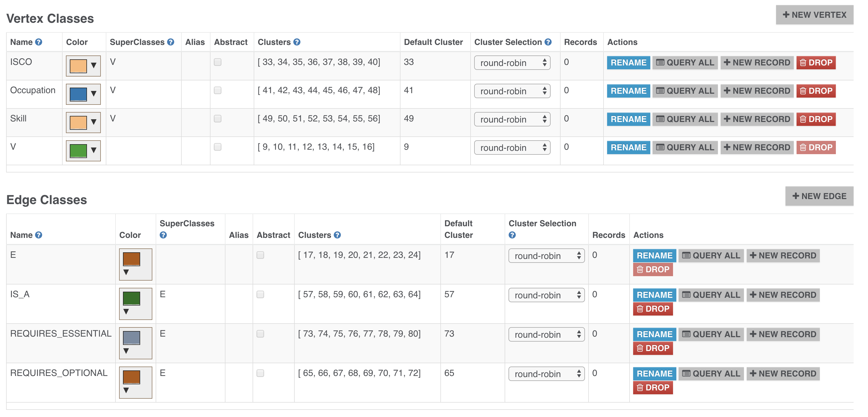Rename the REQUIRES_OPTIONAL edge class
The height and width of the screenshot is (417, 868).
point(654,374)
